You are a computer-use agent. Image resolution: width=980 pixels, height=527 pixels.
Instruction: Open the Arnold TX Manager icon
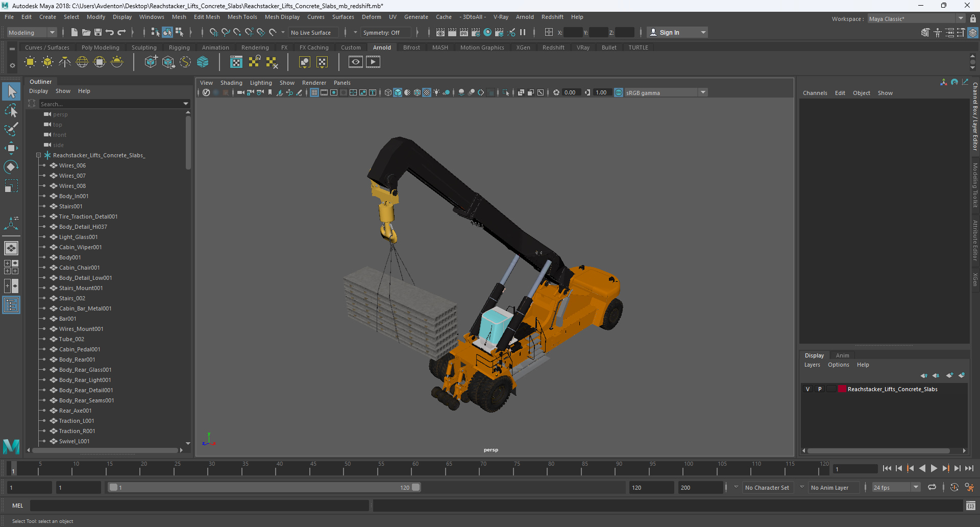(236, 62)
